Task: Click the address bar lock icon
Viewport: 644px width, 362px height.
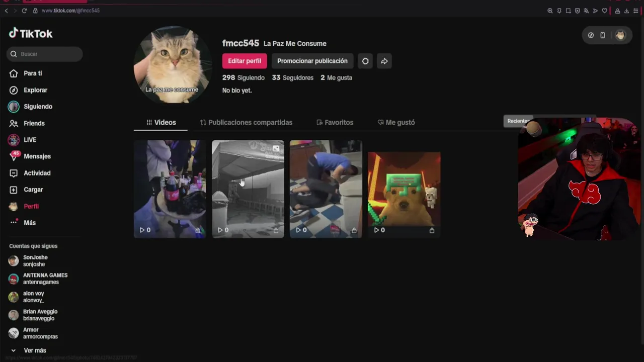Action: [35, 11]
